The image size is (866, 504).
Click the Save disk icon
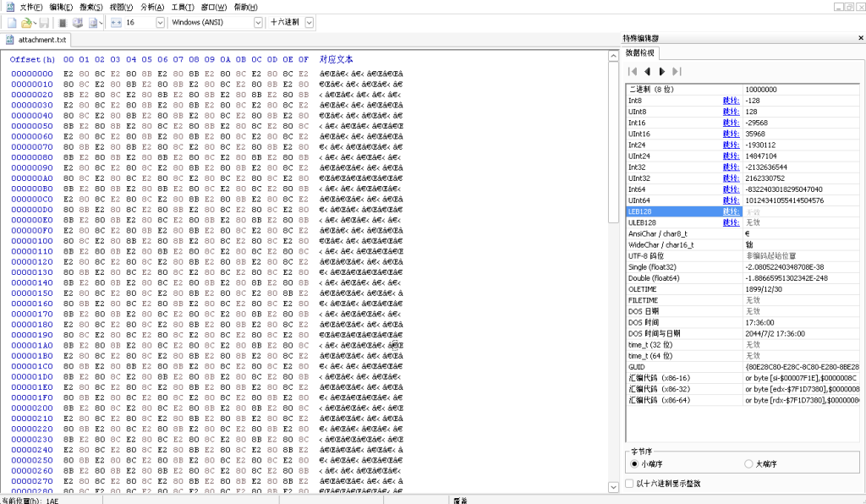(44, 22)
